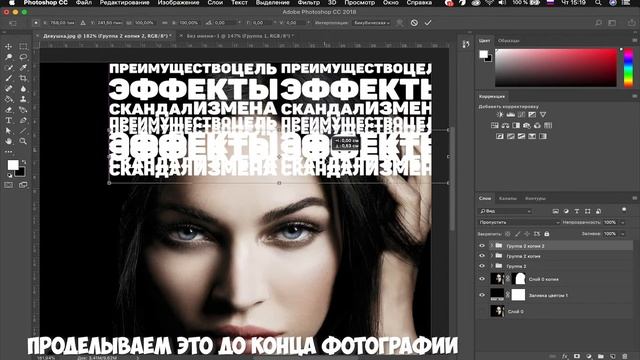Add layer mask at Layers panel bottom
This screenshot has height=360, width=640.
coord(577,356)
